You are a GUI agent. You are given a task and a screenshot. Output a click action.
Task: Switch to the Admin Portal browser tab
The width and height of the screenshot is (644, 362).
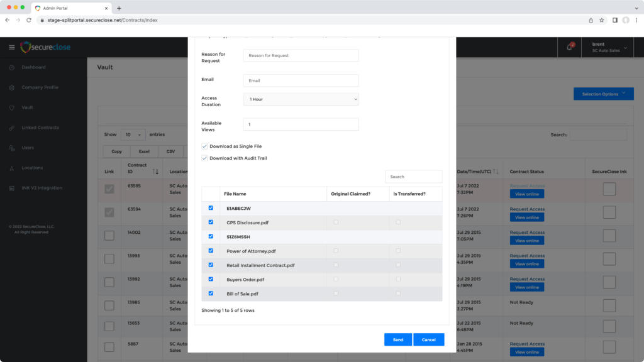[x=69, y=8]
